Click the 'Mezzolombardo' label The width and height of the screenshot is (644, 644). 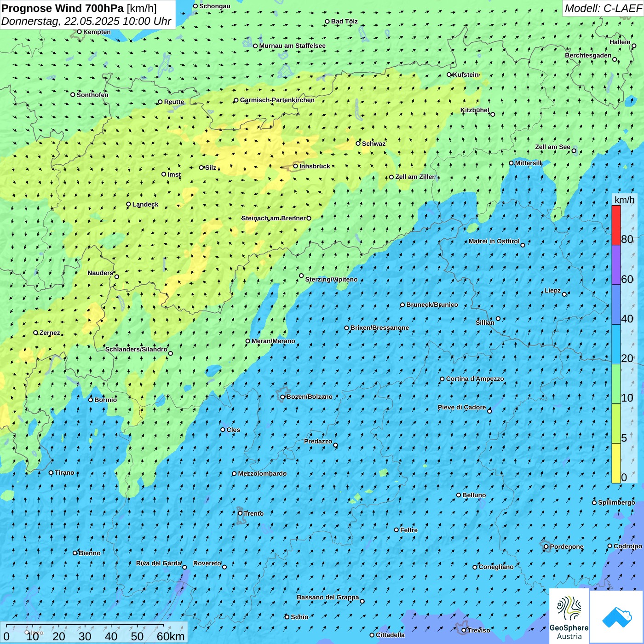pos(262,473)
